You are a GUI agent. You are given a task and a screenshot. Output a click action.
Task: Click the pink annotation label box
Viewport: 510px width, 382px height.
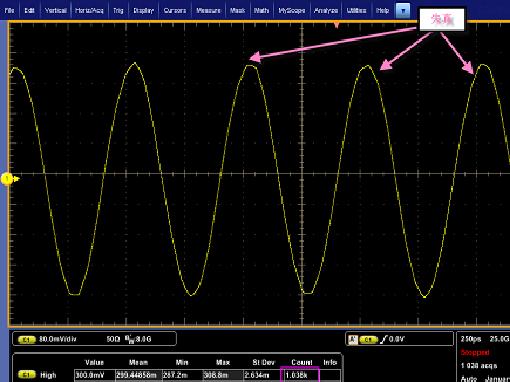tap(441, 20)
